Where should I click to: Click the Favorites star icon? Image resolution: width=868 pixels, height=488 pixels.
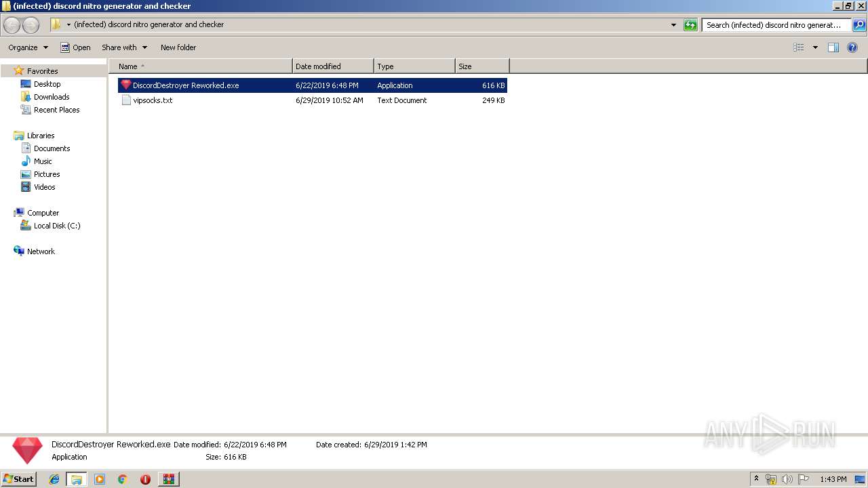[x=19, y=70]
